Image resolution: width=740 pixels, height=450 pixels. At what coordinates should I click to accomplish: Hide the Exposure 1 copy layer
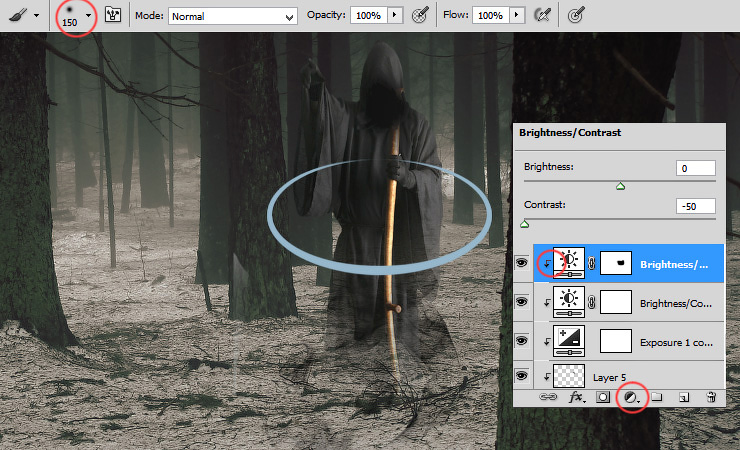click(521, 341)
